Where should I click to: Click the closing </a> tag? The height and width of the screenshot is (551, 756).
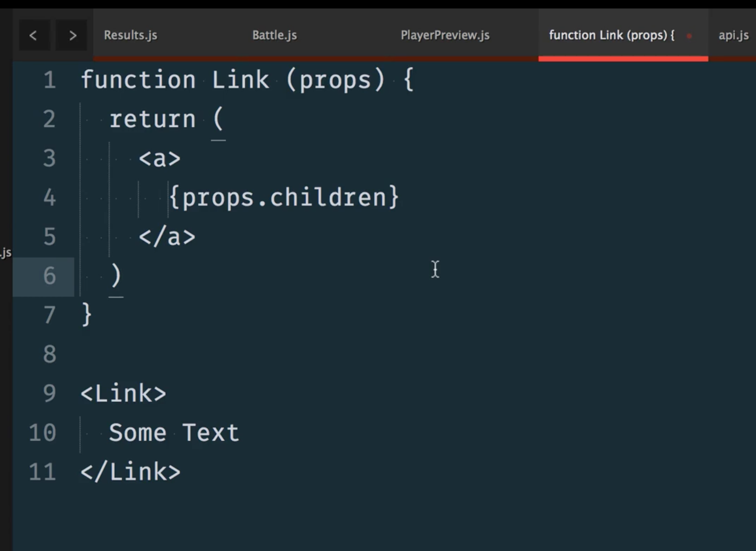pos(167,237)
